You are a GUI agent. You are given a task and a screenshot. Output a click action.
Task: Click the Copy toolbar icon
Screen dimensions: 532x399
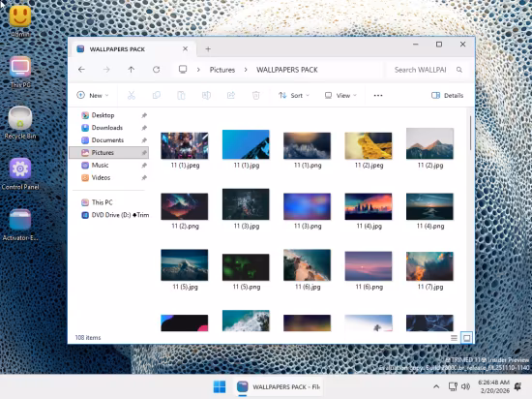157,96
